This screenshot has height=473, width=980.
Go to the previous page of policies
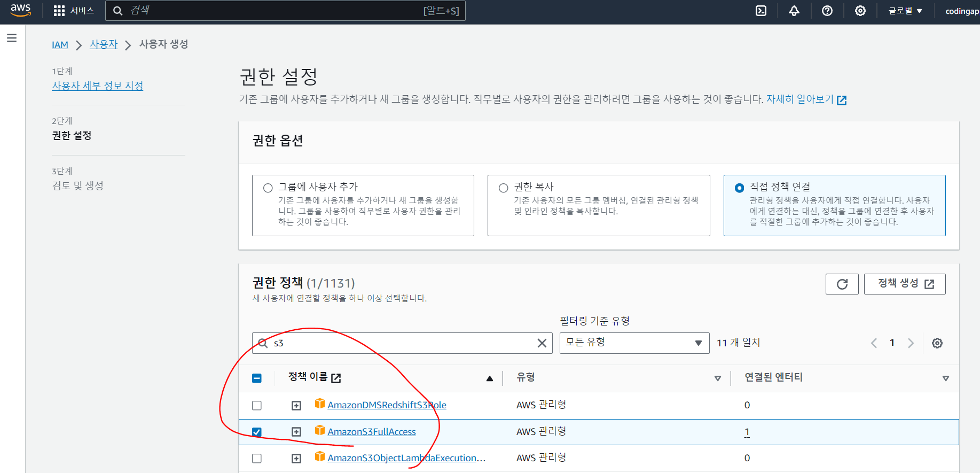pyautogui.click(x=874, y=343)
